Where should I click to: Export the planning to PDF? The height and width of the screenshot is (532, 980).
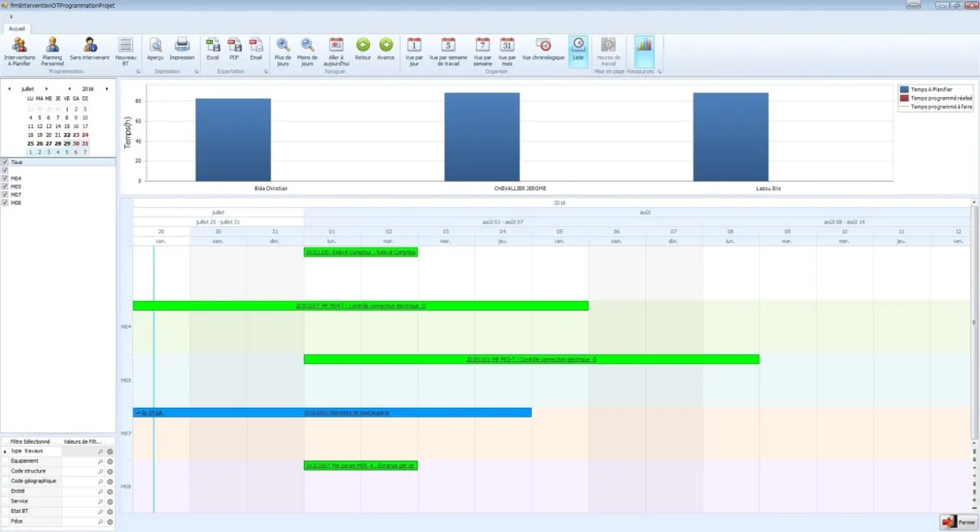[234, 49]
